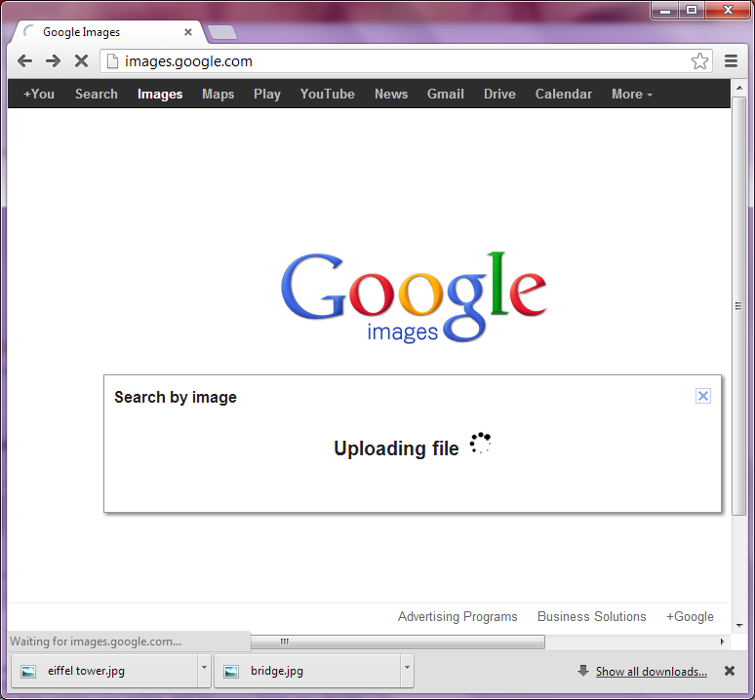Viewport: 755px width, 700px height.
Task: Close the Search by image dialog
Action: pos(703,396)
